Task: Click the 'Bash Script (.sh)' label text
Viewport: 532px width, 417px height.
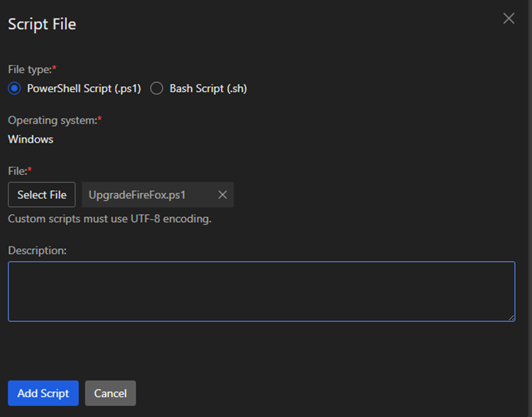Action: 208,88
